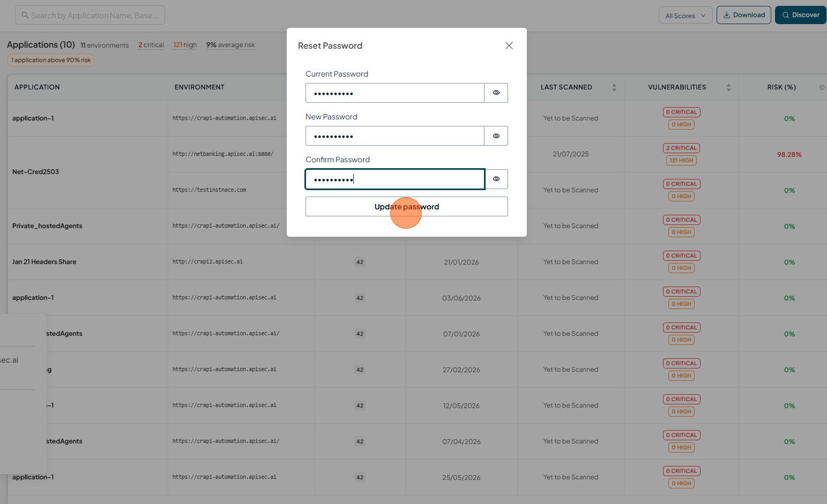Sort by Last Scanned column arrows
This screenshot has height=504, width=827.
614,87
